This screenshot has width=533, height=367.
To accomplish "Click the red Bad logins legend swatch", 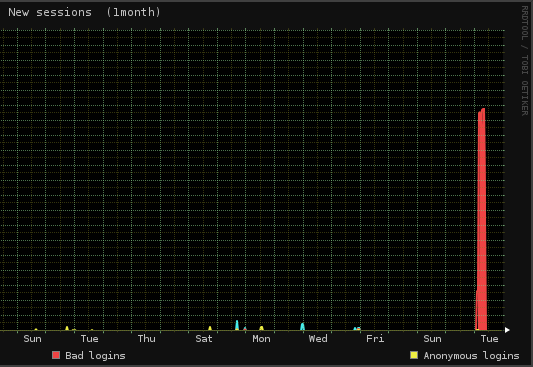I will 56,355.
